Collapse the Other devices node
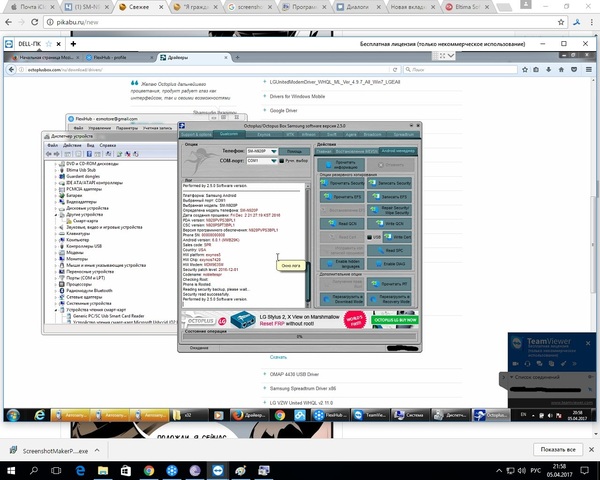 pyautogui.click(x=55, y=215)
